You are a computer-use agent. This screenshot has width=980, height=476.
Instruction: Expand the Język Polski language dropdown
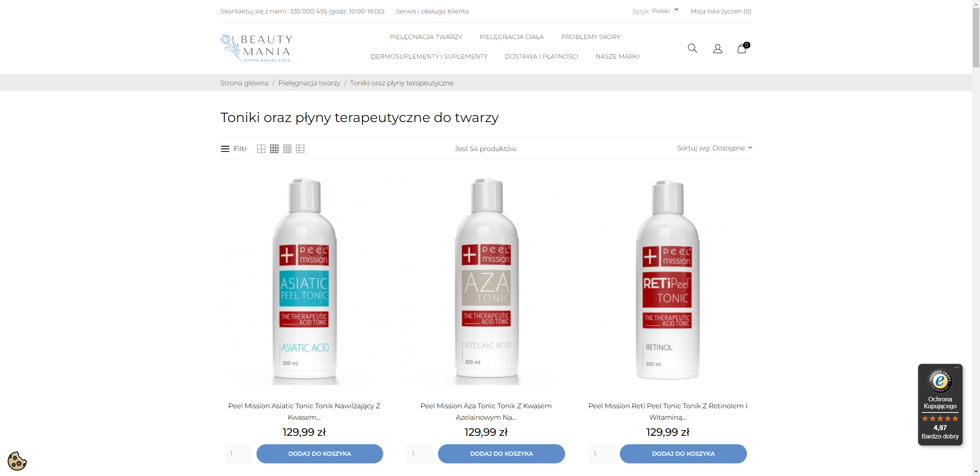tap(655, 11)
